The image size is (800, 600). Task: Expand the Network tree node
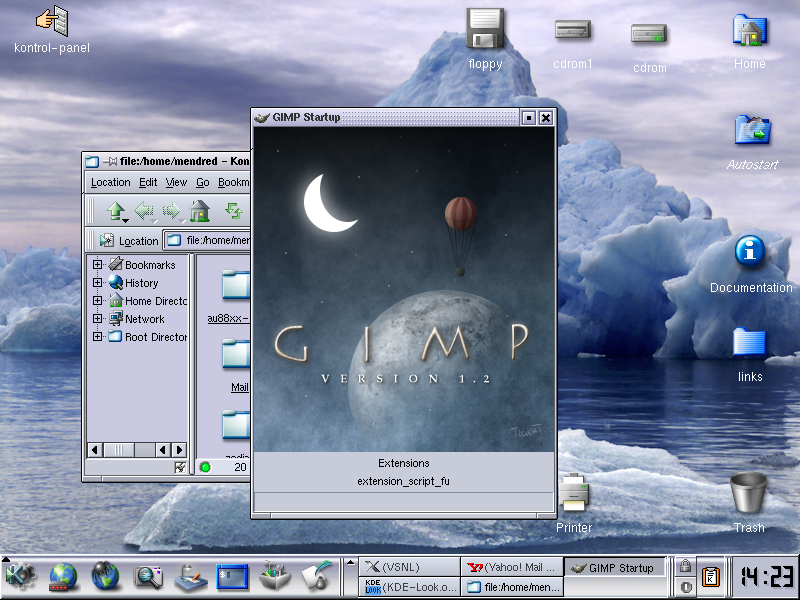click(x=97, y=318)
